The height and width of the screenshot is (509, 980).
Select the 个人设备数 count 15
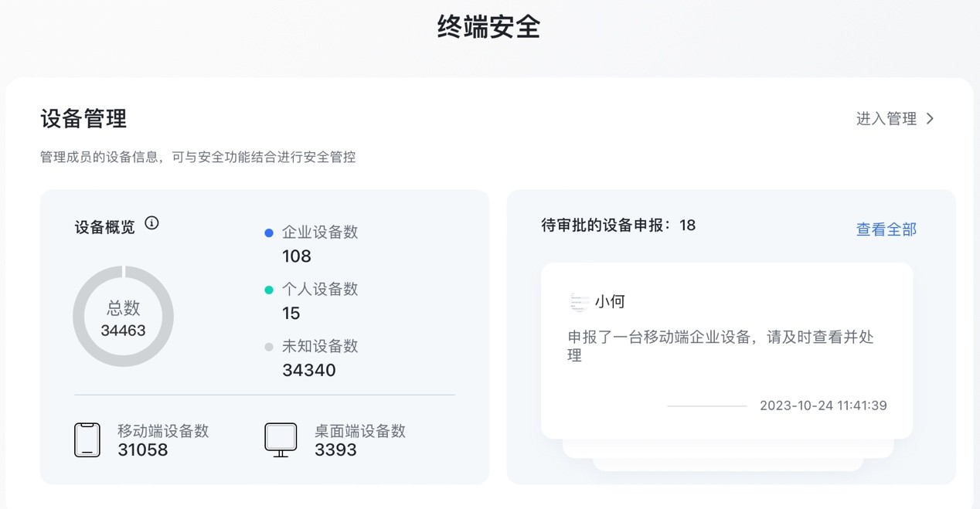tap(291, 314)
